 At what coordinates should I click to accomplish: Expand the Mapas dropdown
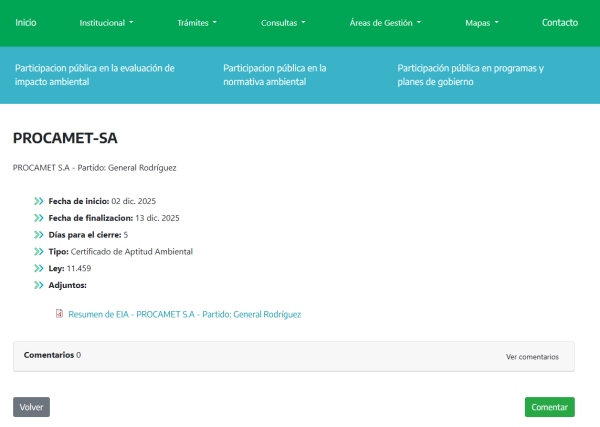481,22
